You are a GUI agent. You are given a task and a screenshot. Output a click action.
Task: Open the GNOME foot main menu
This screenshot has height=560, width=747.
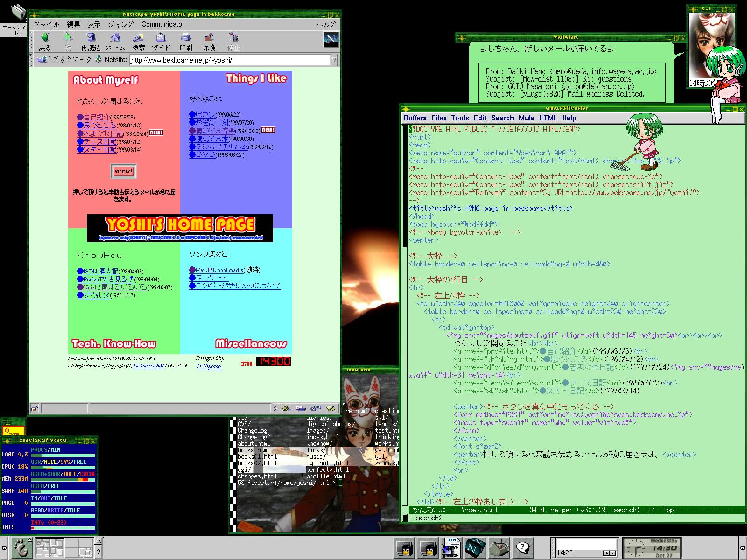click(21, 548)
